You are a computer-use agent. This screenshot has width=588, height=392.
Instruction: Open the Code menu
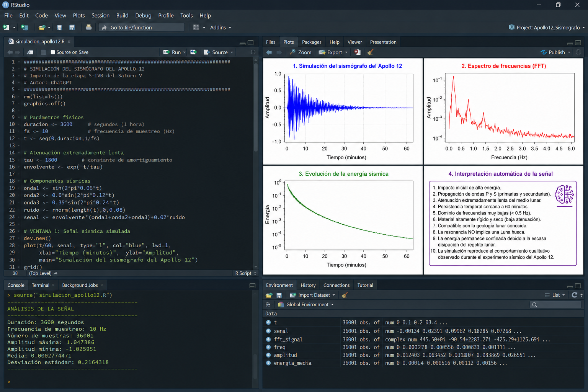point(41,15)
